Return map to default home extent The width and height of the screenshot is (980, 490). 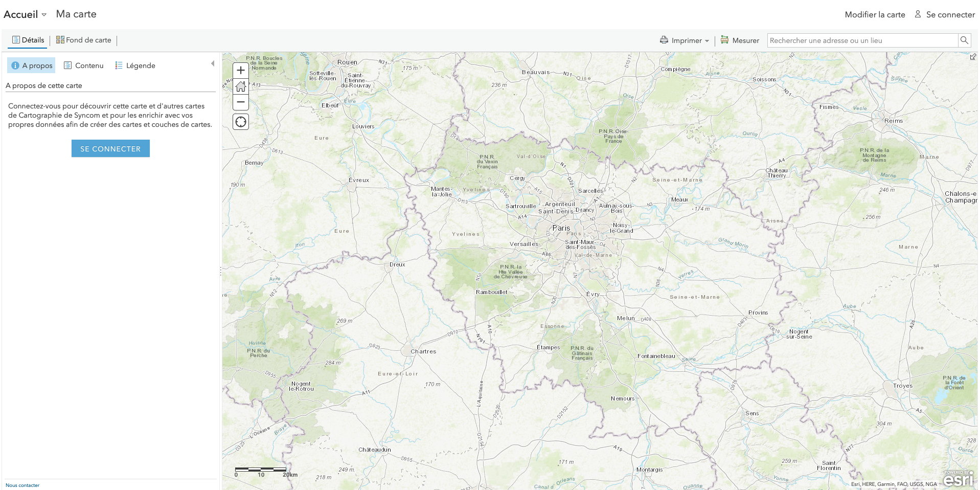[x=241, y=86]
